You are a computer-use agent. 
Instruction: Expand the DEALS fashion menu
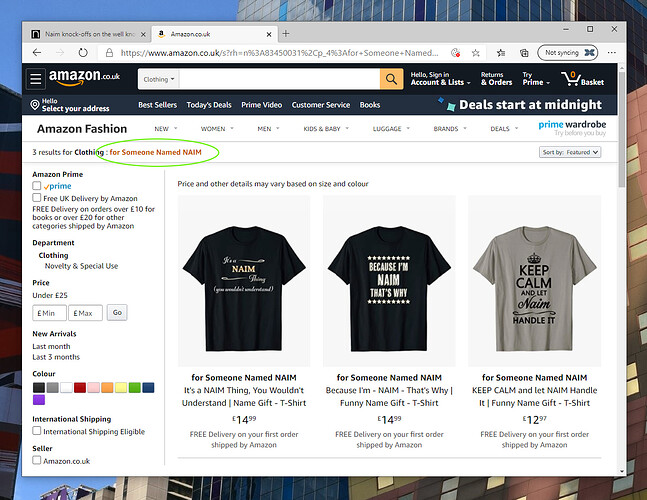click(x=504, y=129)
